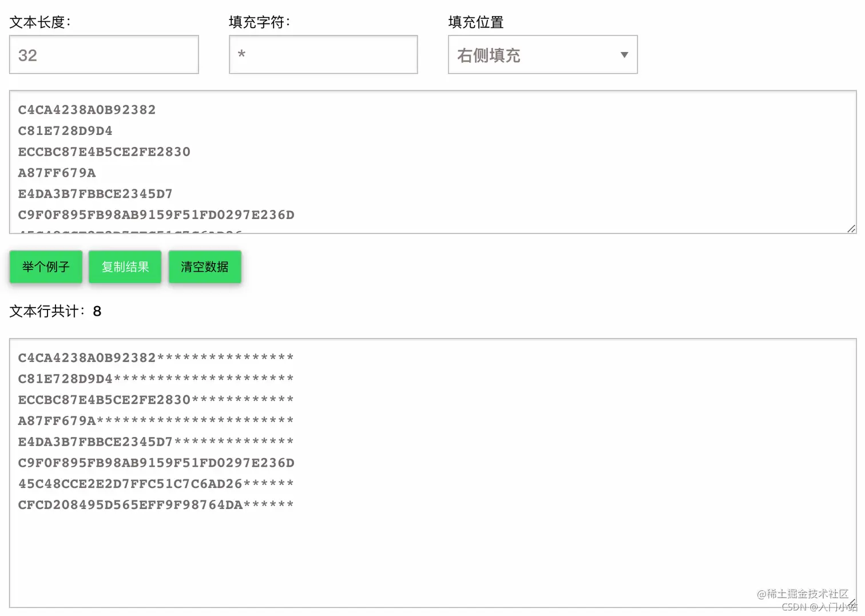
Task: Click the resize handle of the top input textarea
Action: [851, 228]
